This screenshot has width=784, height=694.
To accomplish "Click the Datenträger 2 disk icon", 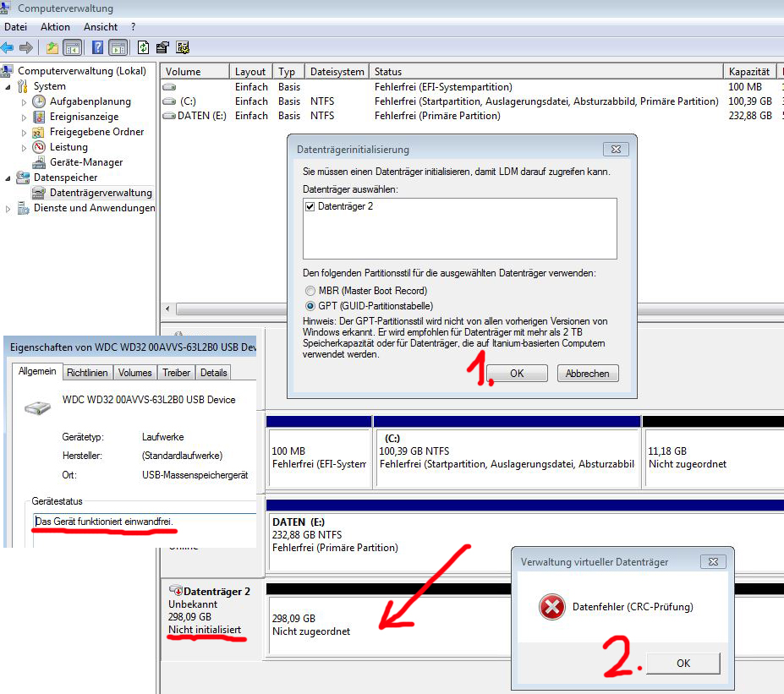I will (176, 590).
